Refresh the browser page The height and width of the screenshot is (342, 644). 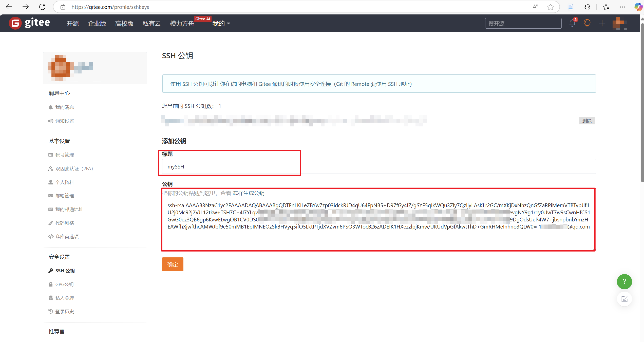(42, 7)
